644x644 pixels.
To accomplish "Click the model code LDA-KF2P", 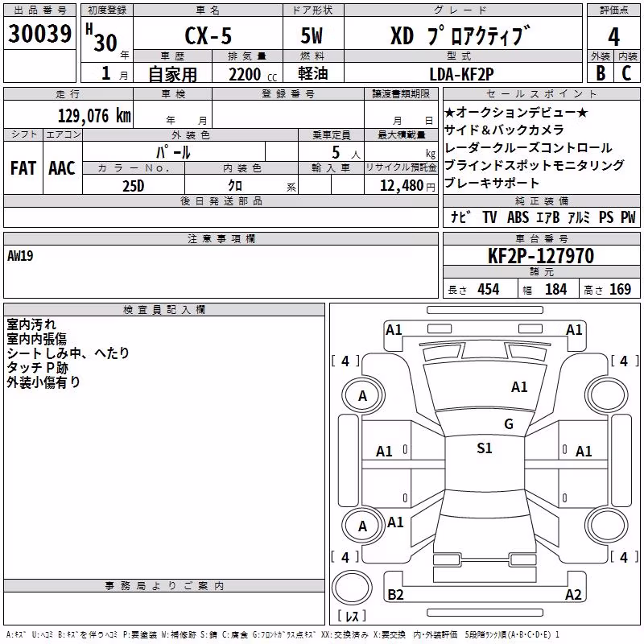I will point(461,74).
